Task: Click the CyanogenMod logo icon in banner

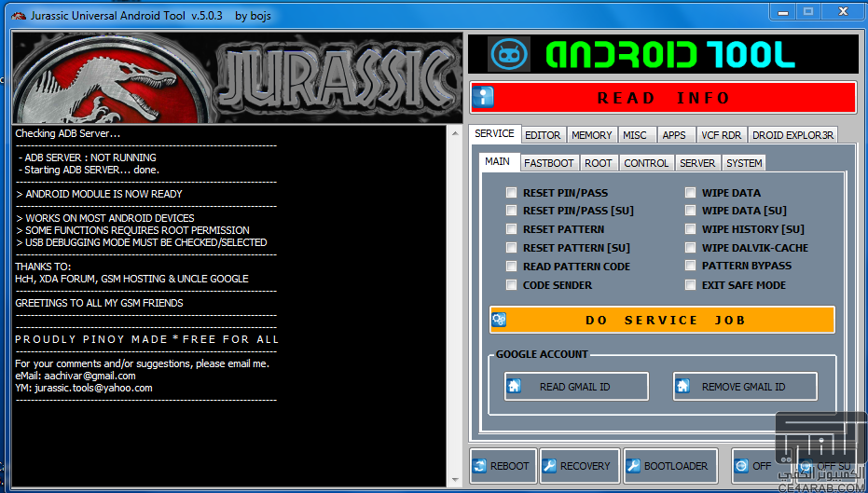Action: click(509, 54)
